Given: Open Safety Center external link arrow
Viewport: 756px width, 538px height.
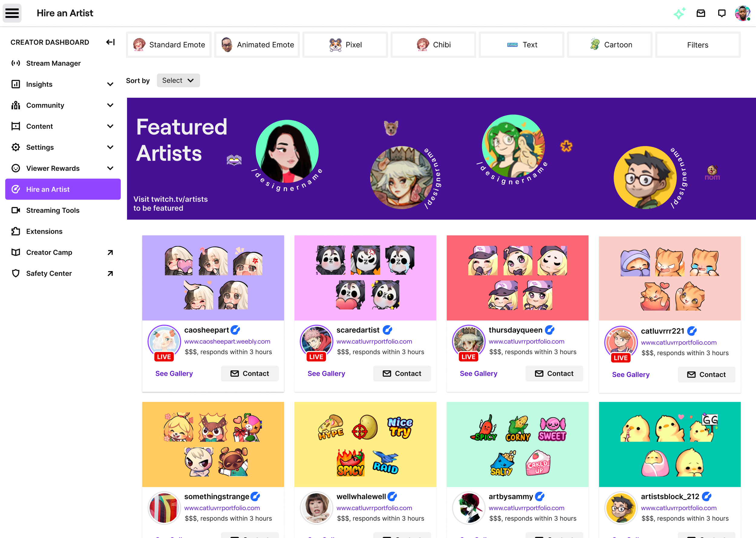Looking at the screenshot, I should (x=110, y=274).
